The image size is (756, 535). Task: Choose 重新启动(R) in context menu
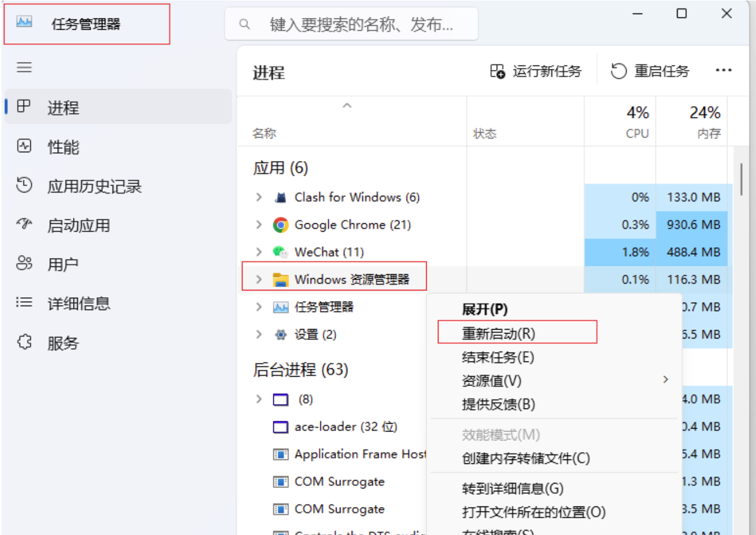498,334
